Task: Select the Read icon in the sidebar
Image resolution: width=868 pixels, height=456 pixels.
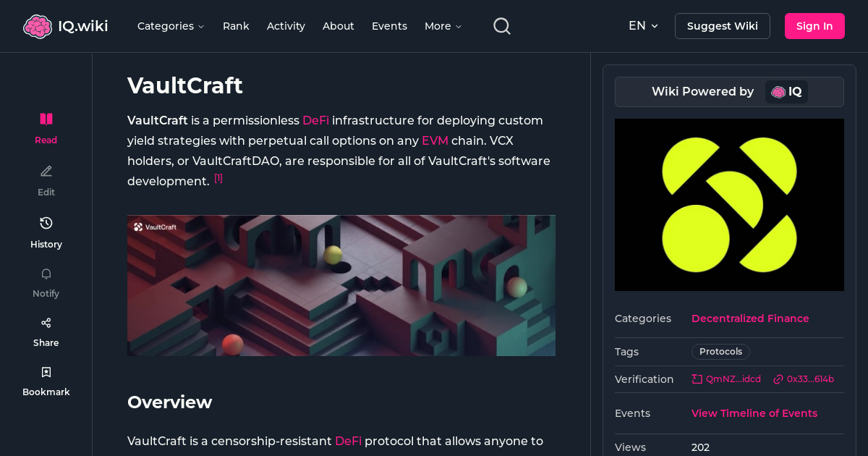Action: click(46, 119)
